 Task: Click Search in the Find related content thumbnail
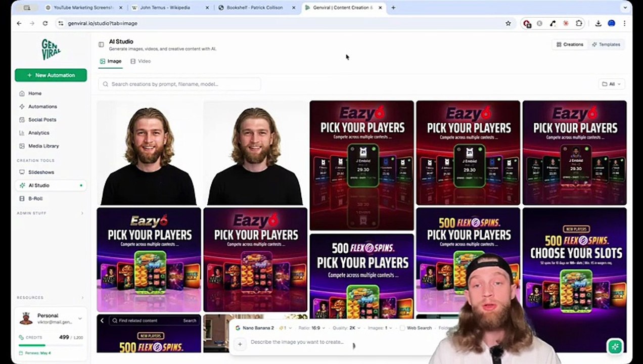click(x=190, y=321)
